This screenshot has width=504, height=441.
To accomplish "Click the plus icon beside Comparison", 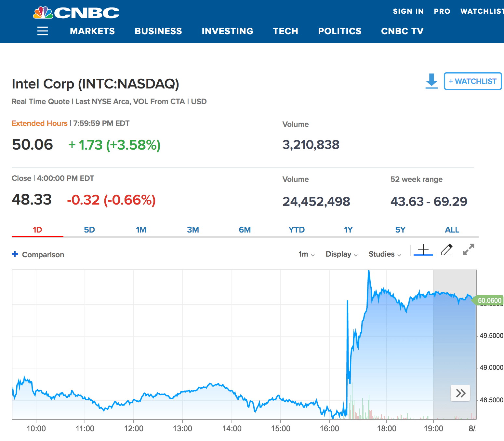I will click(15, 254).
